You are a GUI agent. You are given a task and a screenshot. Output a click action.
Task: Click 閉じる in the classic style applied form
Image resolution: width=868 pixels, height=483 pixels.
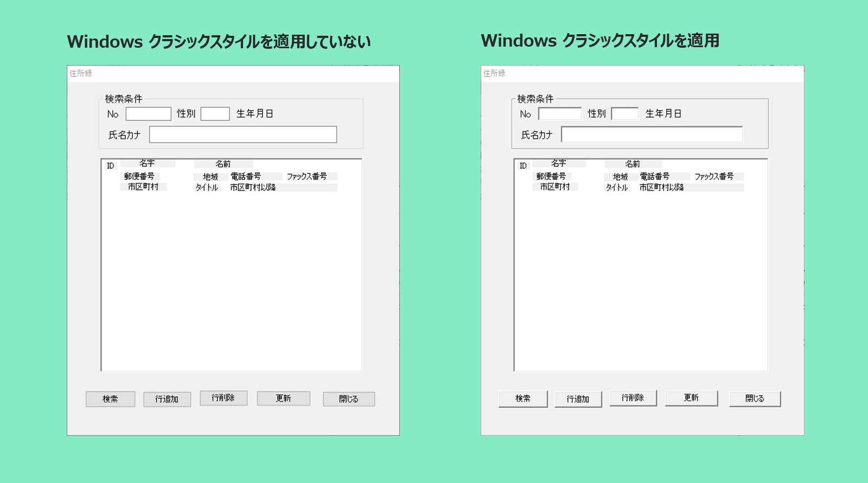pos(755,398)
